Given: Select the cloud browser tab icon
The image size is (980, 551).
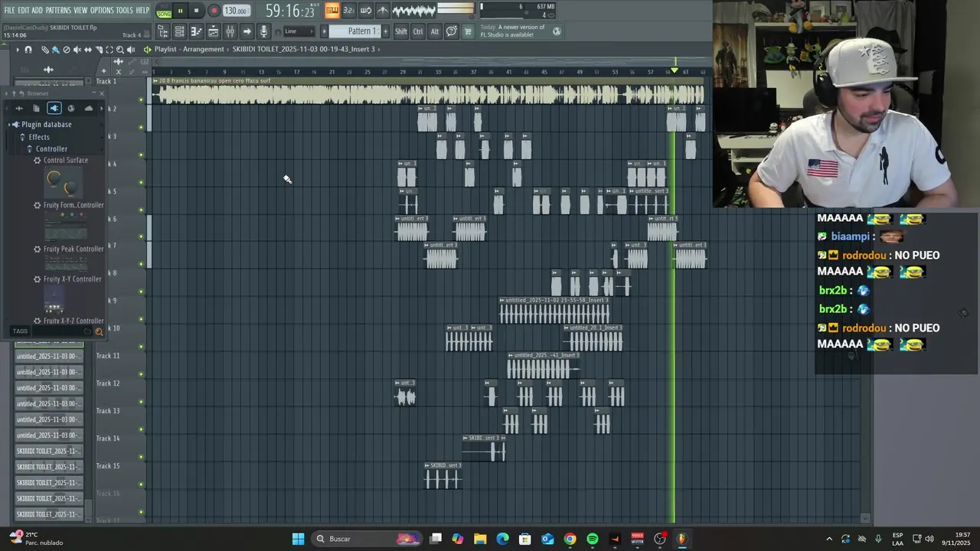Looking at the screenshot, I should coord(88,109).
